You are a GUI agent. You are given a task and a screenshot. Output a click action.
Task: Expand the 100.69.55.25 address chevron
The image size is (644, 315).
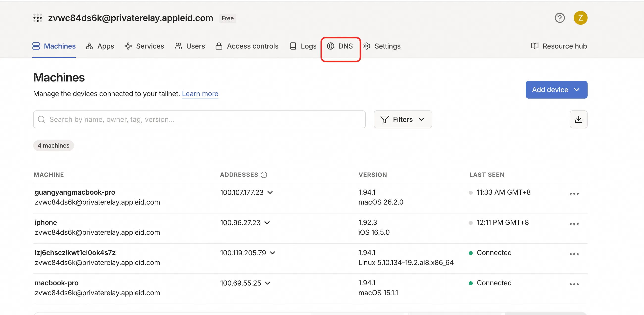pyautogui.click(x=268, y=283)
